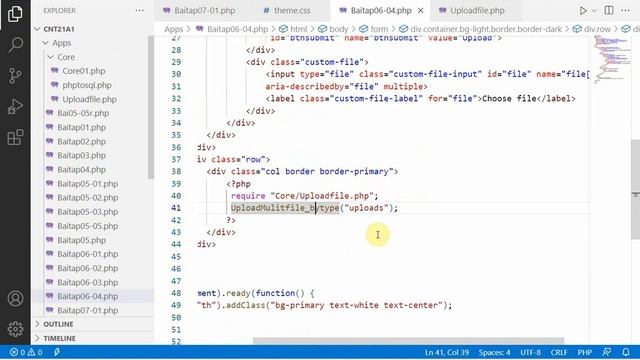Click the editor vertical scrollbar thumb

point(636,189)
